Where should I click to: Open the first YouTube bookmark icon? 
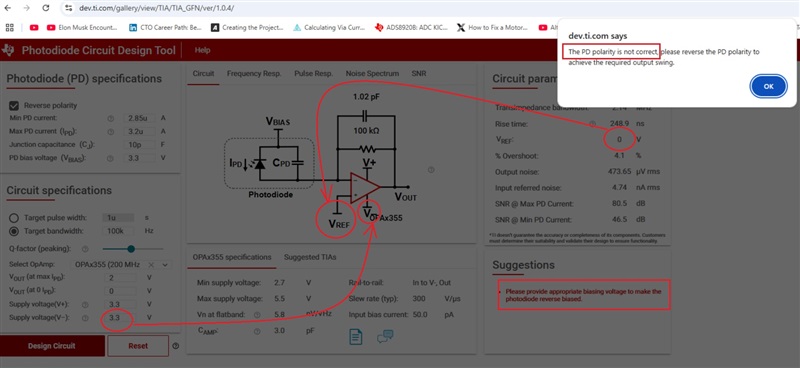tap(34, 28)
